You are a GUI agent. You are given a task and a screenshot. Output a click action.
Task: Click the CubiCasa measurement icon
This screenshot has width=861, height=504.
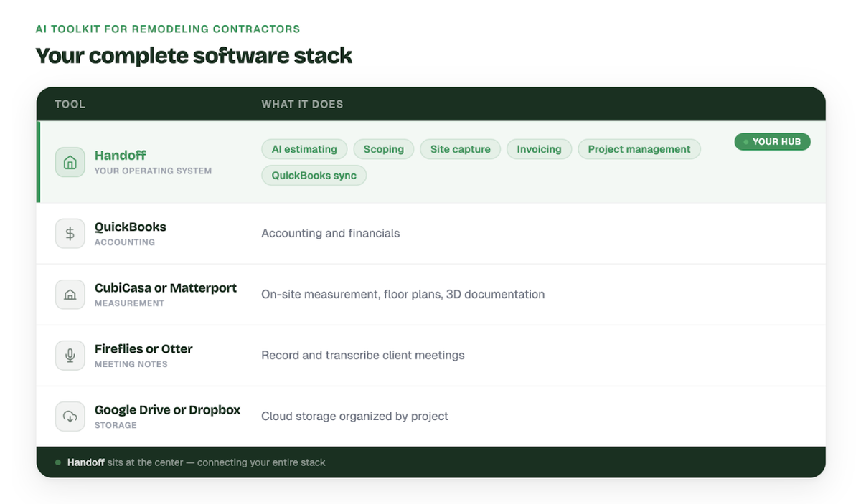(x=70, y=294)
